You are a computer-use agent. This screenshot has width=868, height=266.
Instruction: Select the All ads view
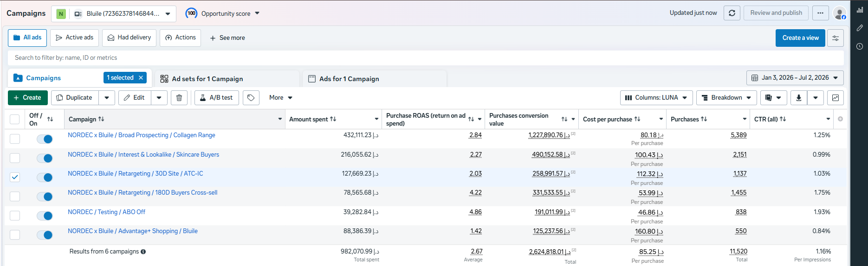[27, 38]
